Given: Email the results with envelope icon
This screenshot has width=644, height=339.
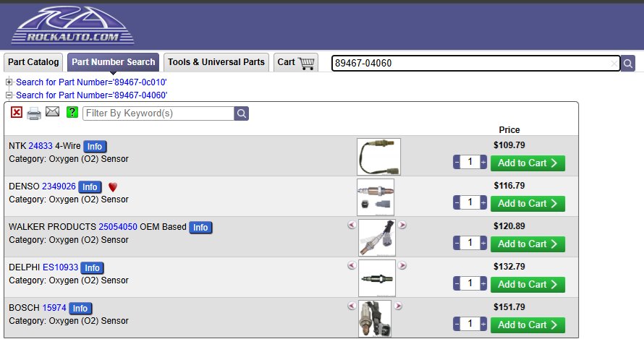Looking at the screenshot, I should [x=52, y=111].
